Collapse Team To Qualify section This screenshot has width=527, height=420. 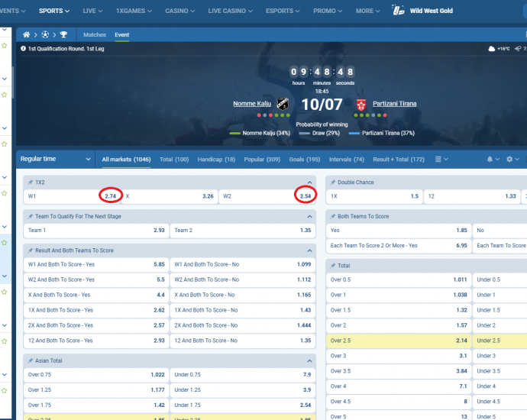[309, 216]
